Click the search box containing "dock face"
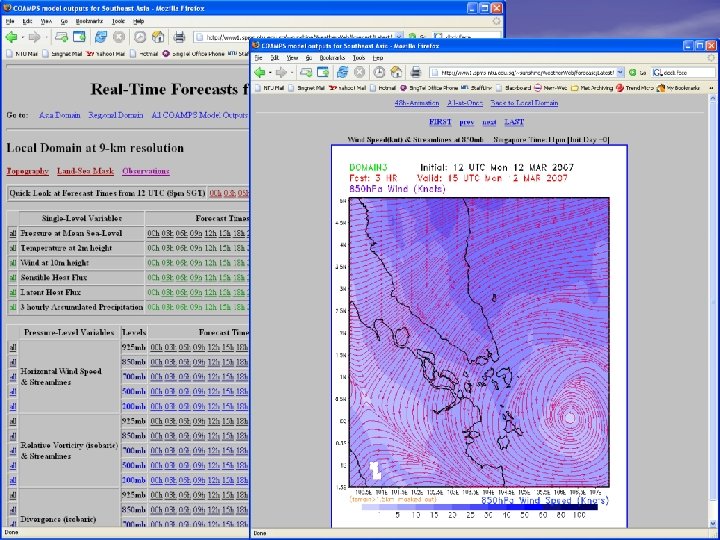The width and height of the screenshot is (720, 540). (677, 73)
